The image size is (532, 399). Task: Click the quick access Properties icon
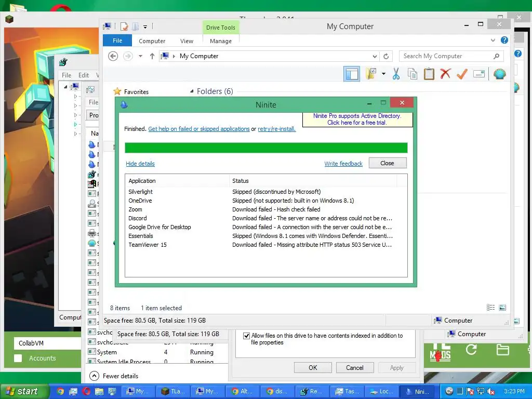tap(124, 26)
